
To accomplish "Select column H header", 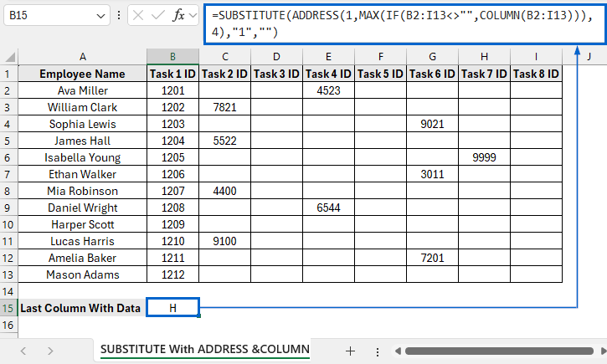I will pyautogui.click(x=484, y=56).
